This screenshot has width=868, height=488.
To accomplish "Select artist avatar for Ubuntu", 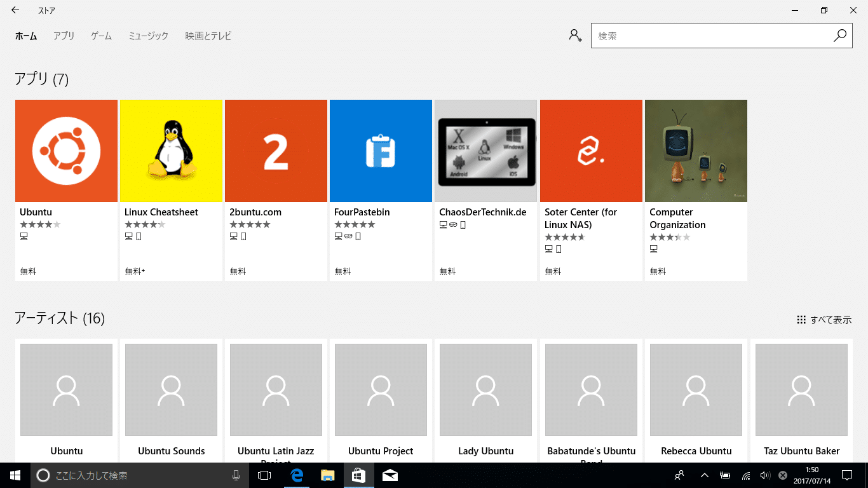I will (66, 390).
